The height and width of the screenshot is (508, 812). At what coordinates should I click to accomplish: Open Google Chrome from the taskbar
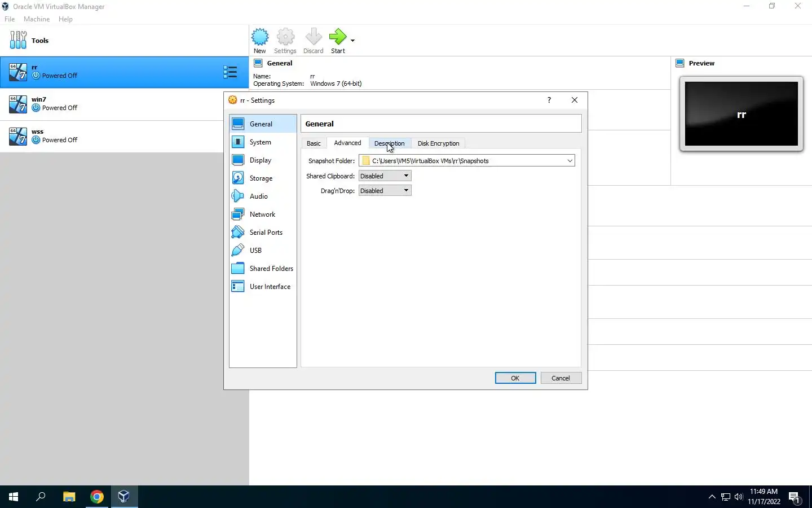point(97,497)
